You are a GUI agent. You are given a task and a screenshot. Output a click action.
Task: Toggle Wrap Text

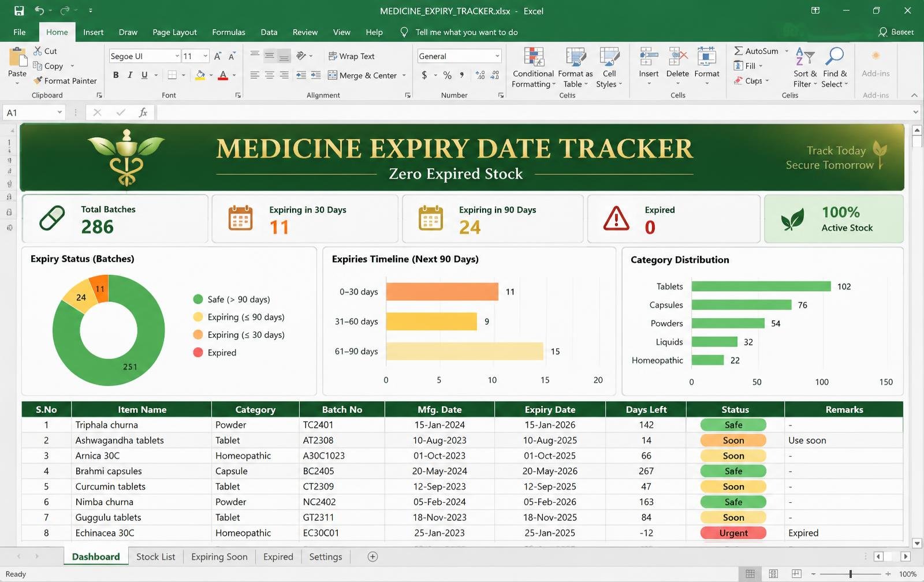[352, 56]
